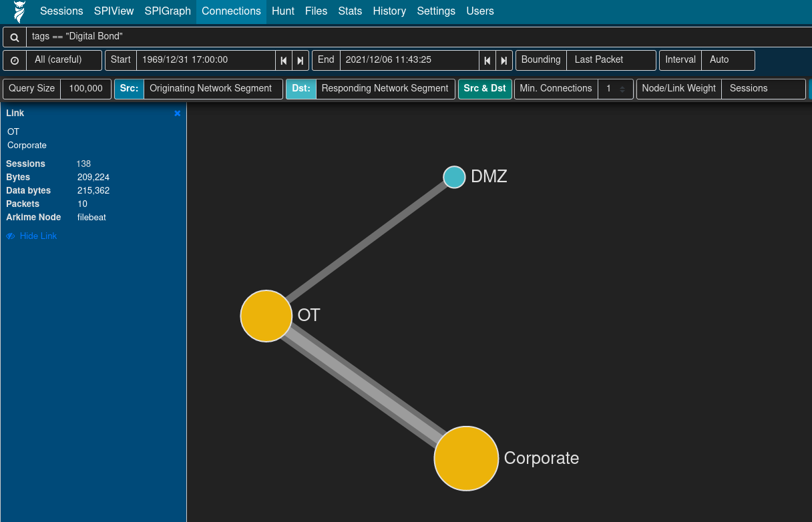Click the Src: label badge

point(129,89)
